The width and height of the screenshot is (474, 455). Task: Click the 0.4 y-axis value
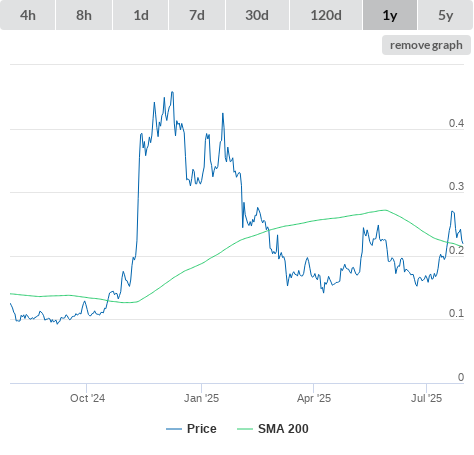(456, 123)
